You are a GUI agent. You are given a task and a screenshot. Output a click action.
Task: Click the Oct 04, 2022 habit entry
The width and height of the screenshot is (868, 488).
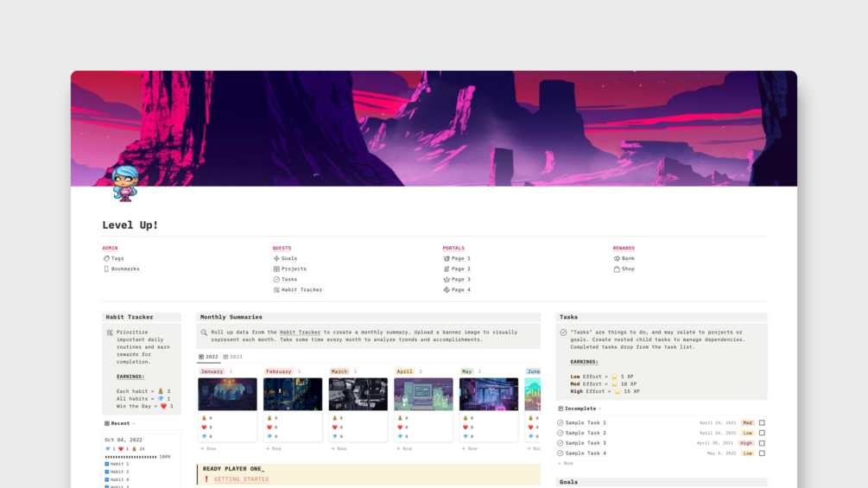tap(124, 440)
